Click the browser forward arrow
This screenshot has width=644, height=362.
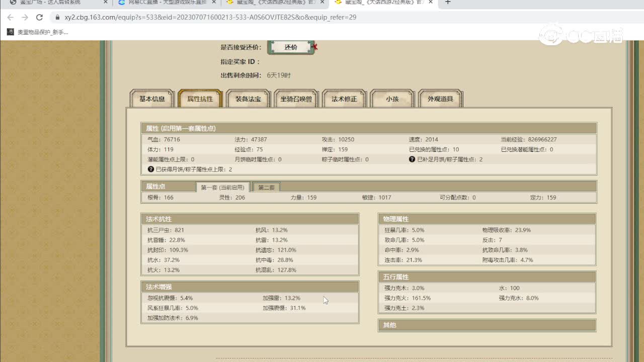(x=25, y=17)
